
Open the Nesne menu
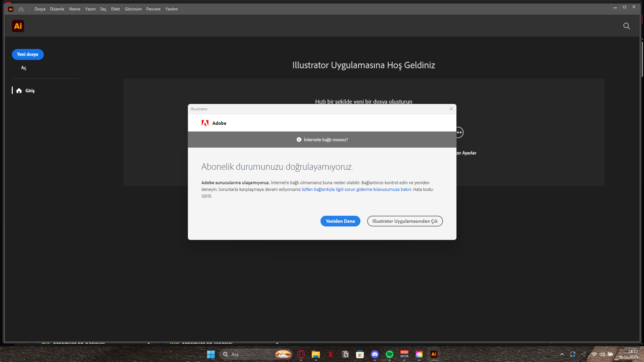75,9
